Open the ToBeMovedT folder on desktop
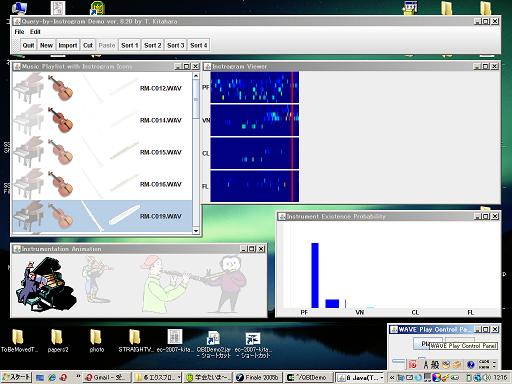The width and height of the screenshot is (512, 384). pyautogui.click(x=19, y=341)
